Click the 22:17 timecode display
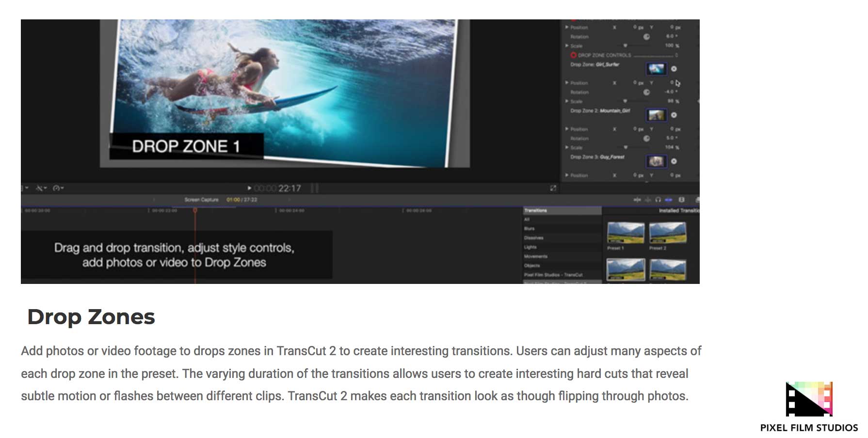Image resolution: width=868 pixels, height=438 pixels. tap(277, 188)
